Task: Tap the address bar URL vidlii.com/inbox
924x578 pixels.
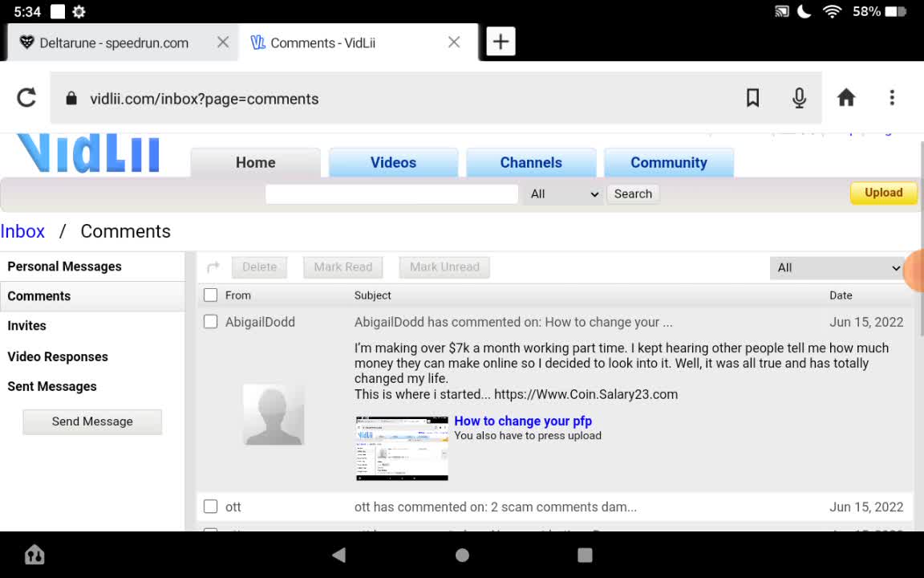Action: (x=204, y=99)
